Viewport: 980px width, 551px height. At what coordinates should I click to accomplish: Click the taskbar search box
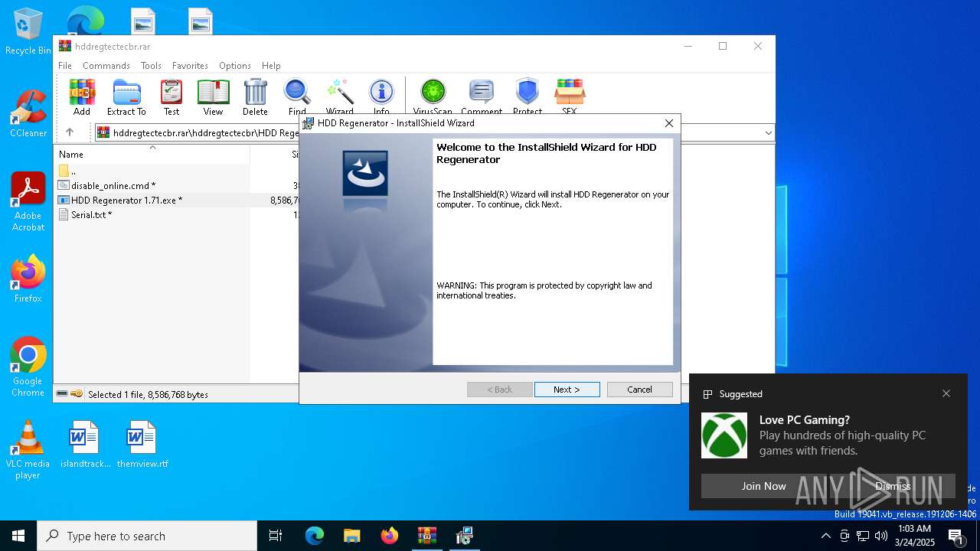(x=147, y=536)
